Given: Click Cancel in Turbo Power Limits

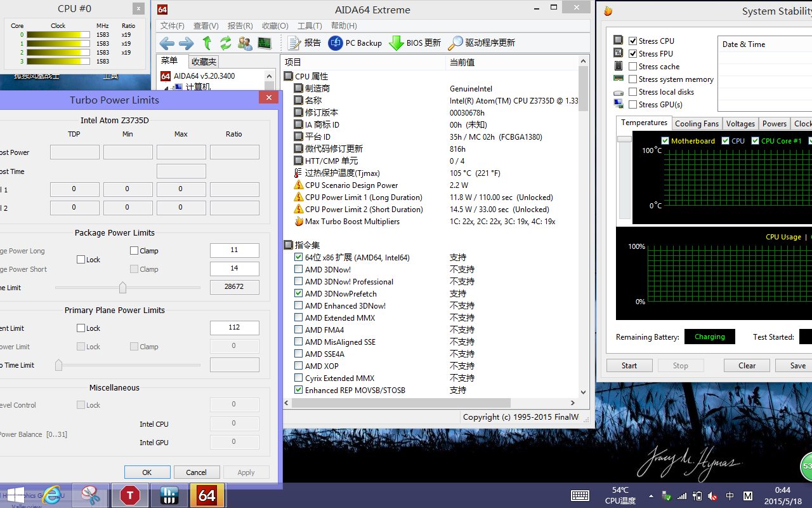Looking at the screenshot, I should point(196,472).
